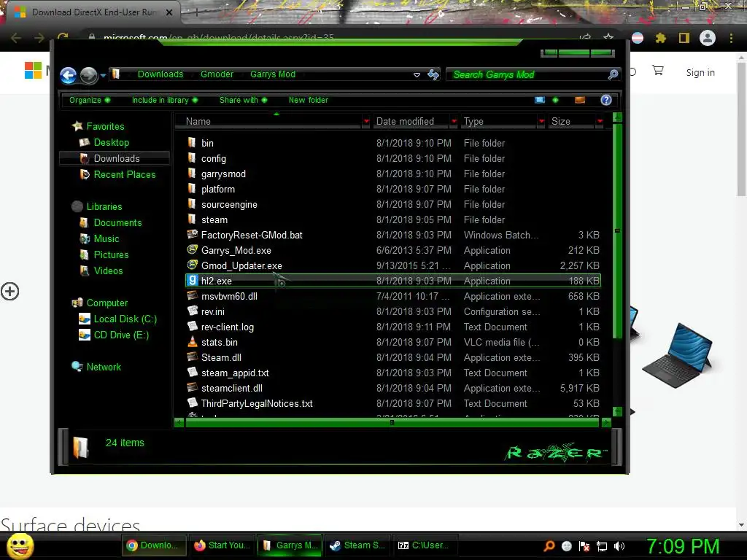The width and height of the screenshot is (747, 560).
Task: Open the Chrome three-dot menu
Action: tap(731, 38)
